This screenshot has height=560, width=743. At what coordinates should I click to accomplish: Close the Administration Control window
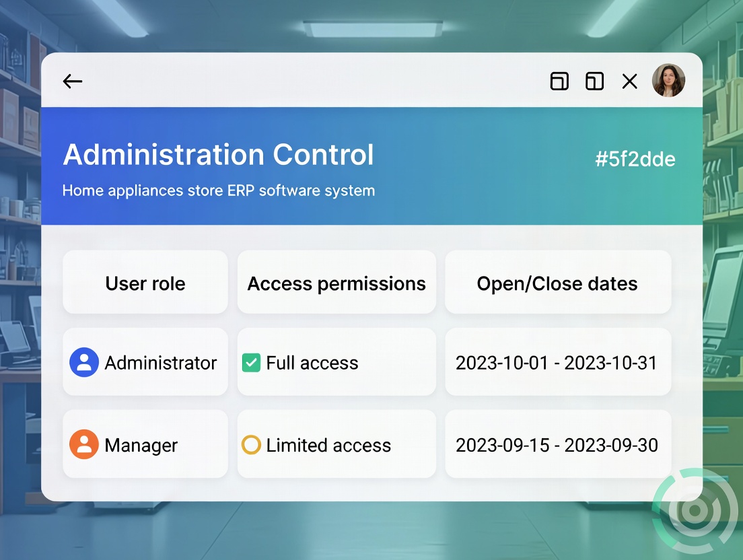pos(629,81)
